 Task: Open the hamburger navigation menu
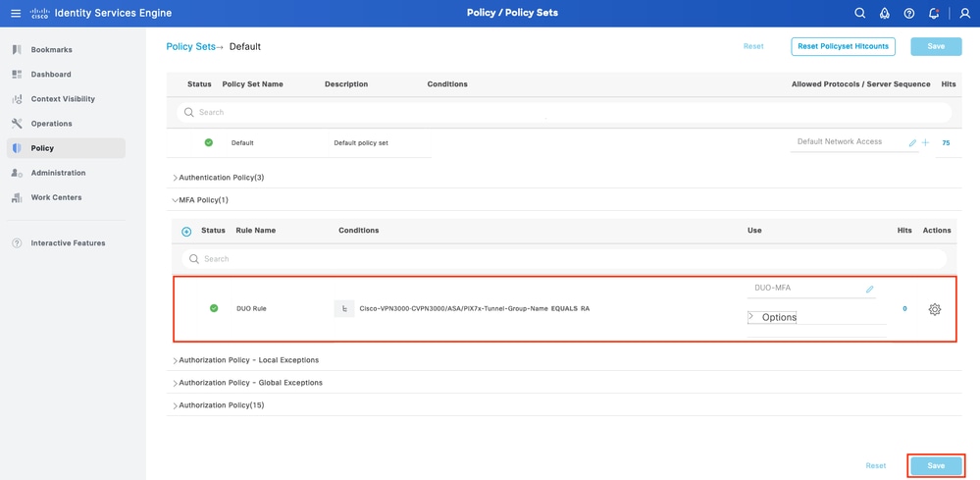pos(16,13)
